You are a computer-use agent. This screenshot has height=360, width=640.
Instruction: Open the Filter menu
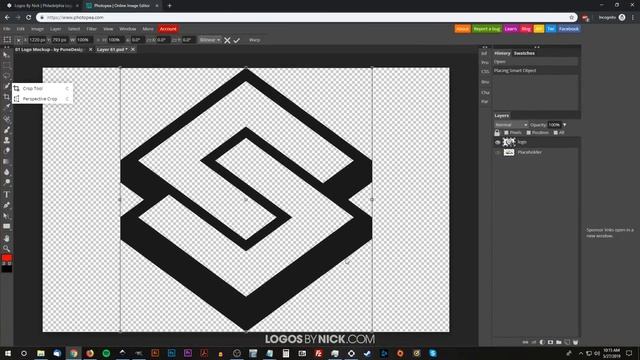coord(91,29)
